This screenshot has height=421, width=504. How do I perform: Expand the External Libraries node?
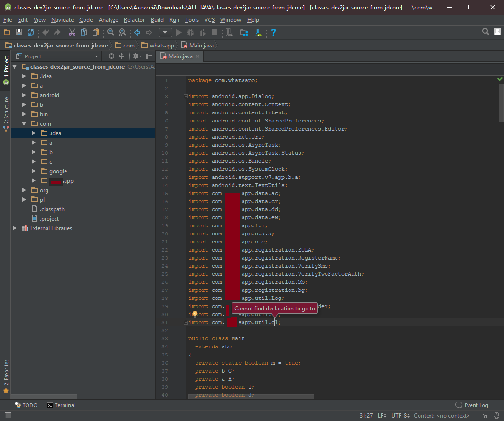[x=15, y=228]
